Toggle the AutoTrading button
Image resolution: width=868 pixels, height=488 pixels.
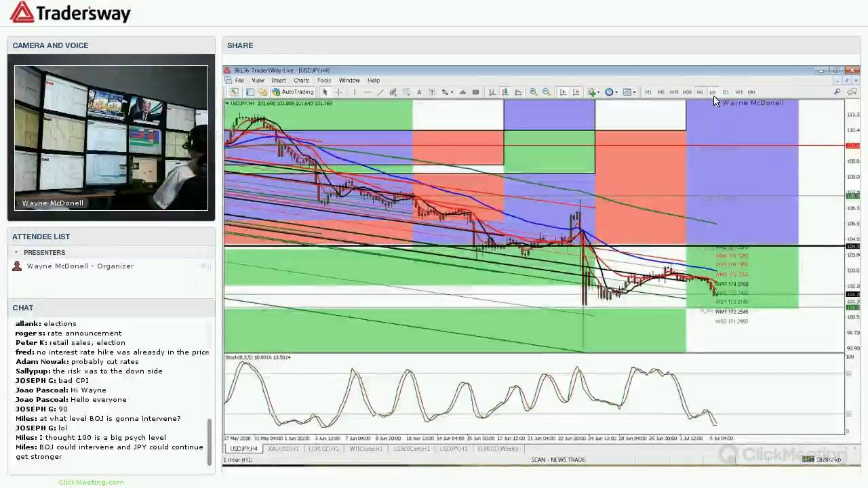293,92
